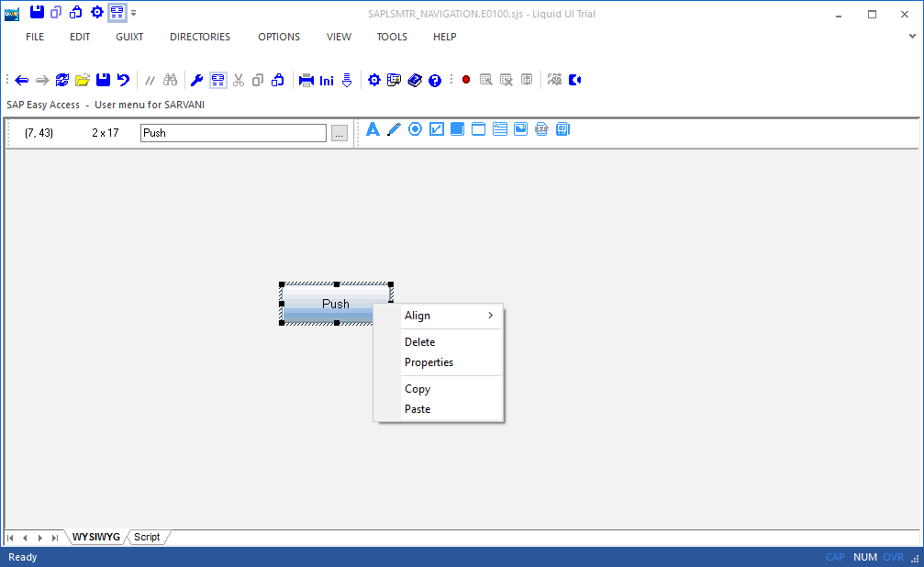Image resolution: width=924 pixels, height=567 pixels.
Task: Switch to the Script tab
Action: (147, 537)
